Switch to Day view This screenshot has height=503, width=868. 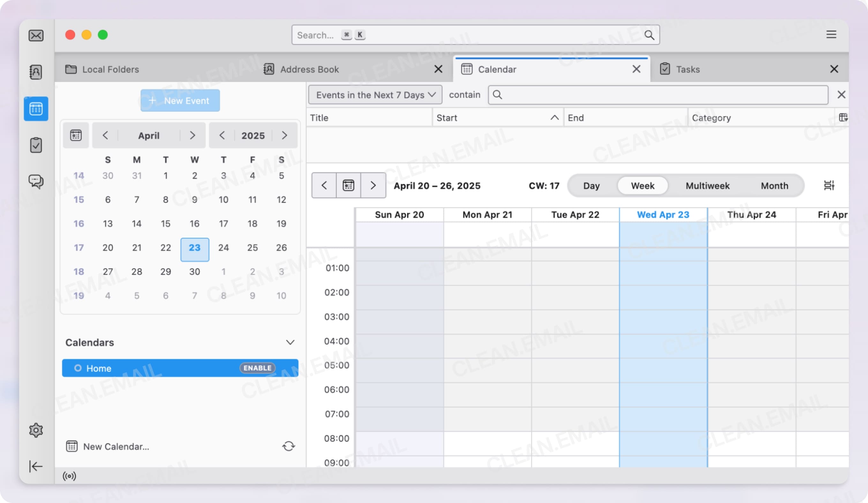(591, 186)
